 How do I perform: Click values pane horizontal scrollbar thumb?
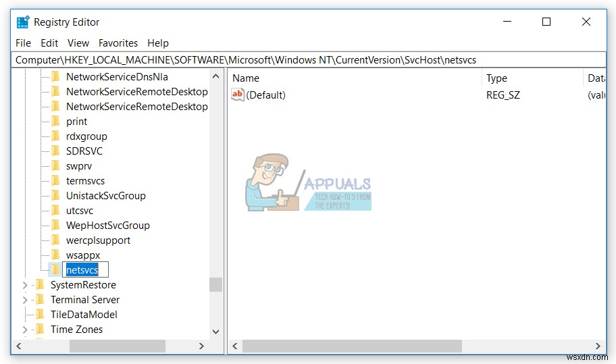[352, 346]
